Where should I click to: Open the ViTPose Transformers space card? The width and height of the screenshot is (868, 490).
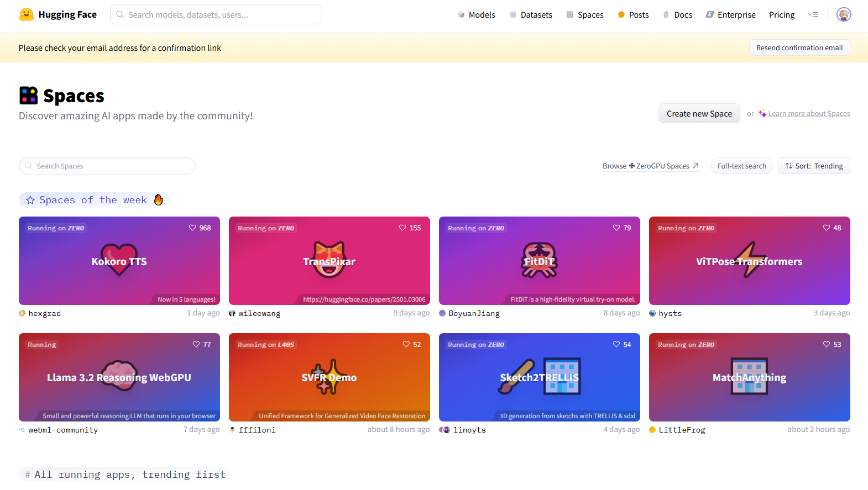750,261
